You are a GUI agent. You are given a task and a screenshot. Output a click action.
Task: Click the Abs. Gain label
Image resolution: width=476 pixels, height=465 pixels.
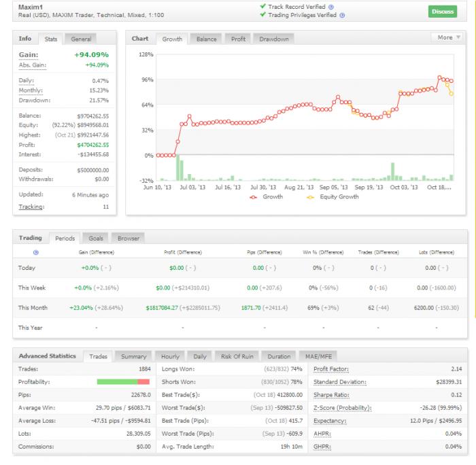[33, 65]
